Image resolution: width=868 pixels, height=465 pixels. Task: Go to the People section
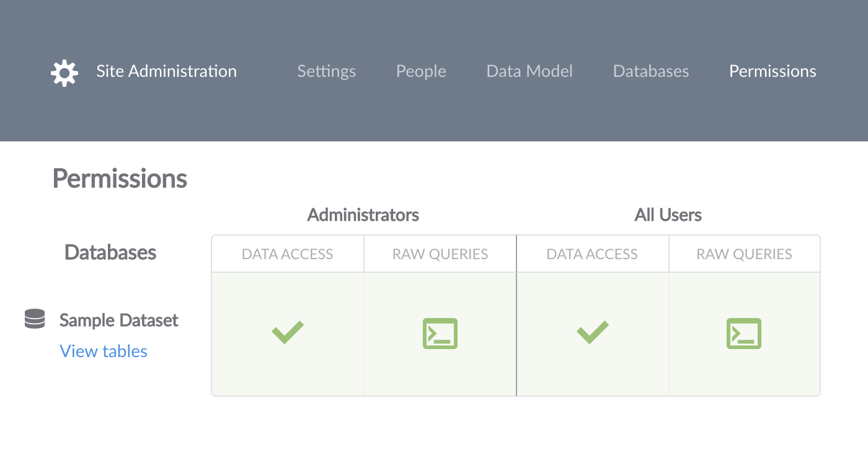click(x=421, y=71)
